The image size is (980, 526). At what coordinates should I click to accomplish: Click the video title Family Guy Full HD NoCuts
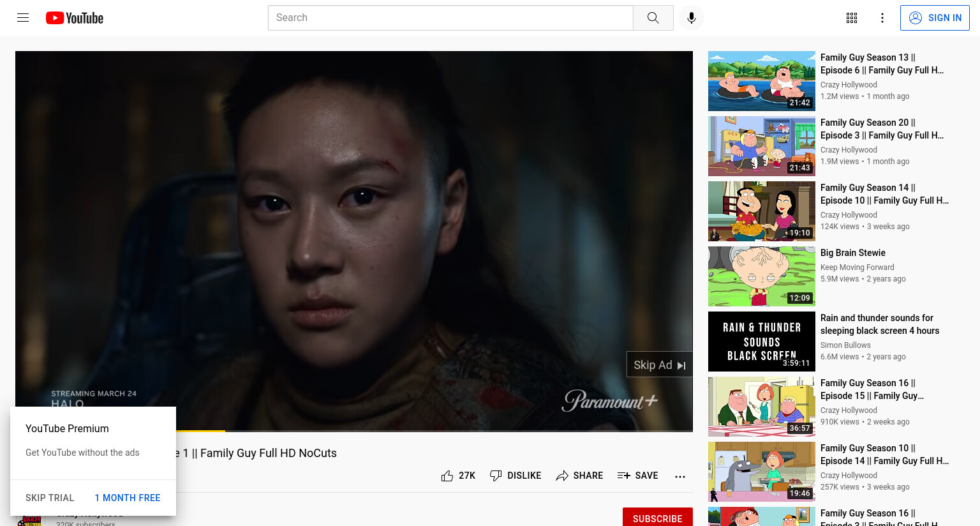tap(256, 453)
